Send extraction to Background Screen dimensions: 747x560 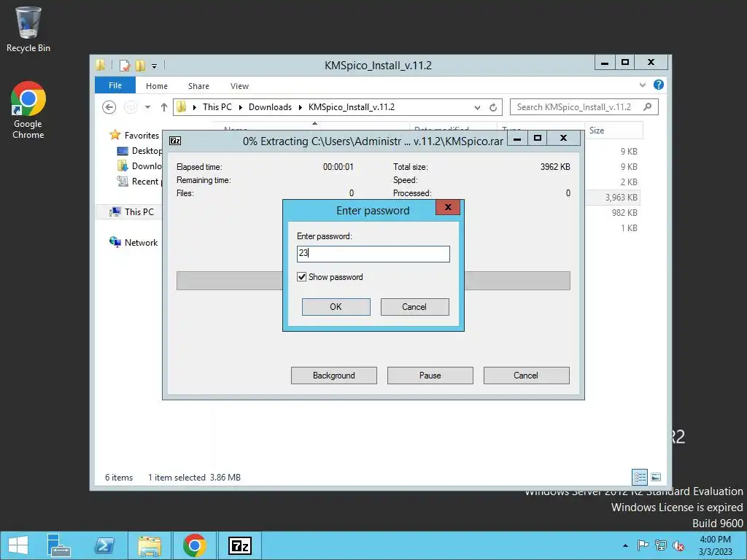coord(334,376)
